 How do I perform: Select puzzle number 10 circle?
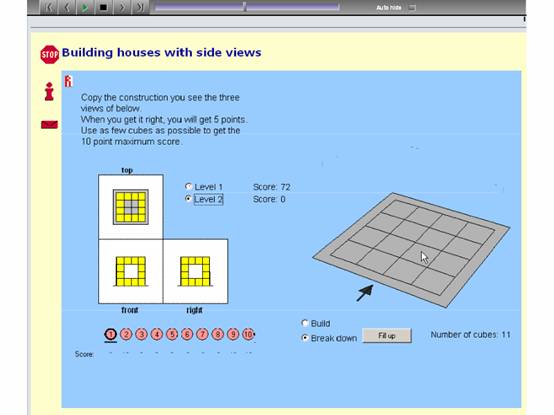tap(248, 334)
